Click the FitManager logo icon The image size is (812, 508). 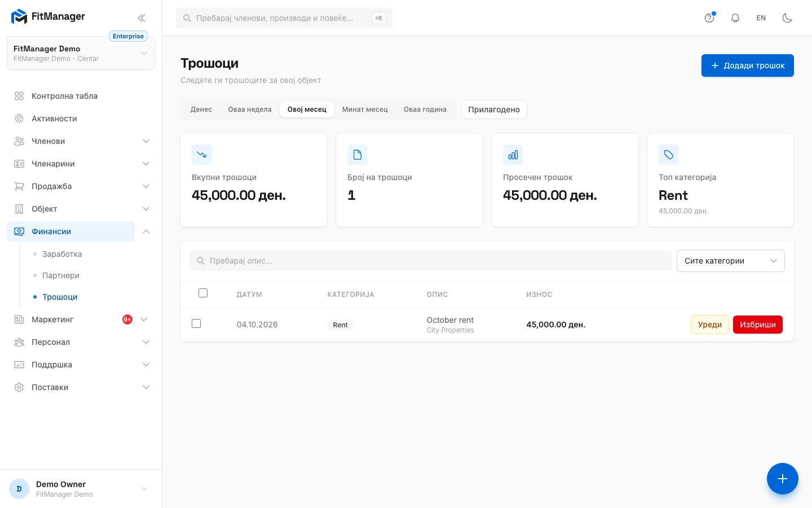tap(19, 17)
